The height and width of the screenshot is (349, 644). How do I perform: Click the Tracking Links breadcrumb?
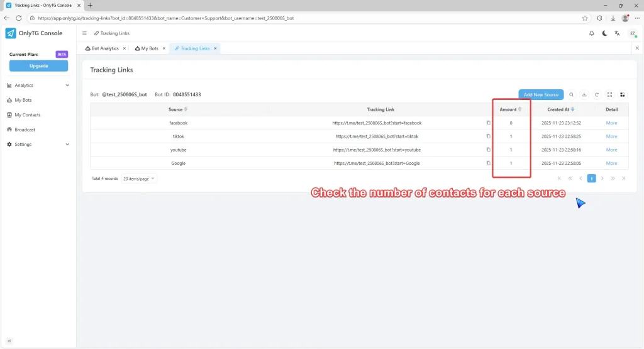[x=112, y=33]
